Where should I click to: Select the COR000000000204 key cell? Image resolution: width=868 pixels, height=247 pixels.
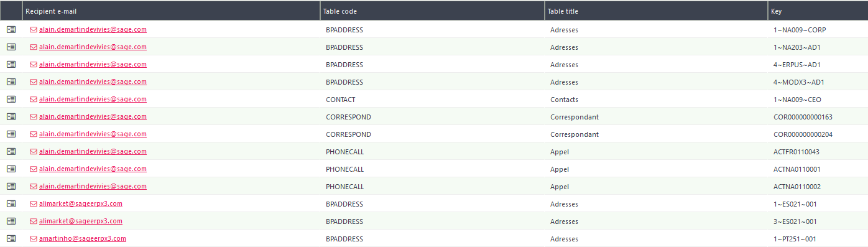click(818, 134)
